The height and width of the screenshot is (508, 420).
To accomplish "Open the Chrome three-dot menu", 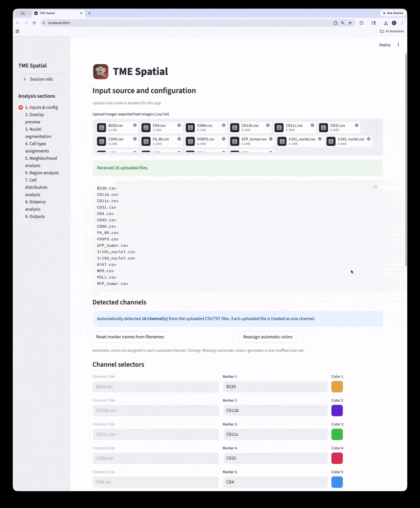I will click(x=402, y=23).
